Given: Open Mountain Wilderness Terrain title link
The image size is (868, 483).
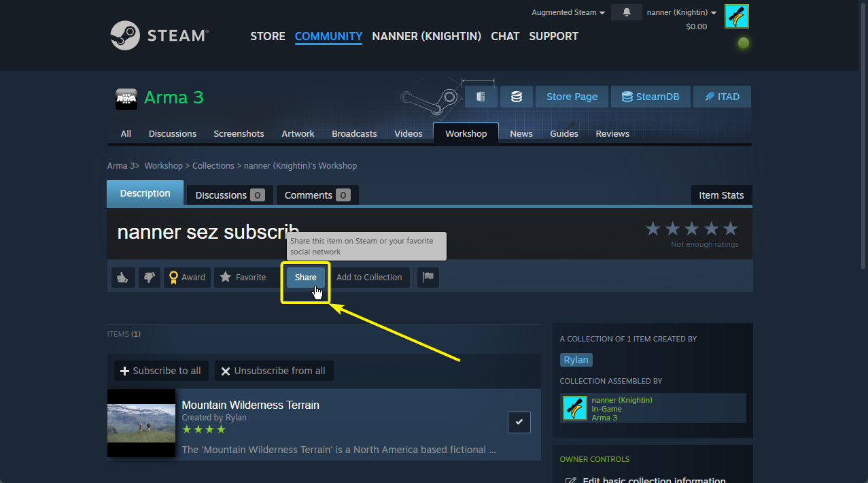Looking at the screenshot, I should [251, 405].
